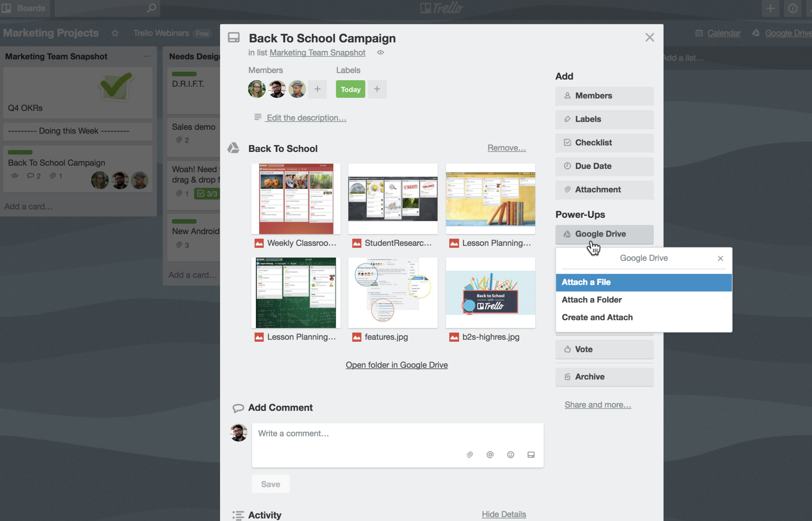Click add member plus icon on card
This screenshot has width=812, height=521.
317,89
